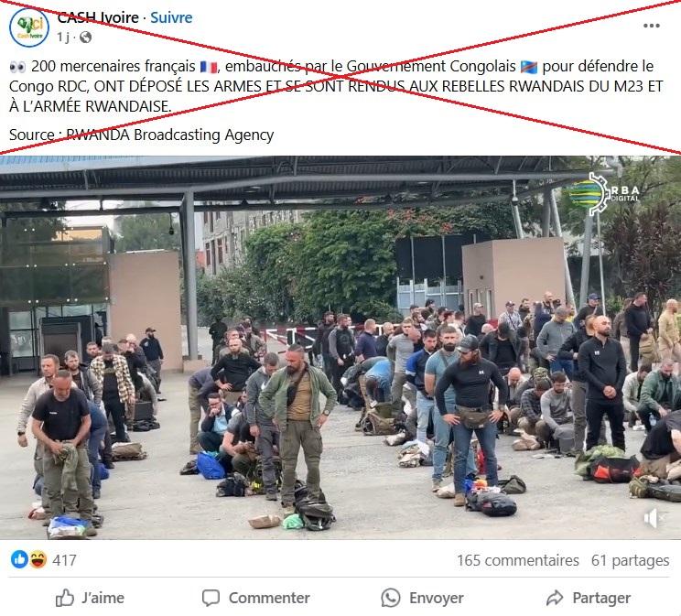Click the public globe visibility icon
The width and height of the screenshot is (681, 616).
point(85,38)
